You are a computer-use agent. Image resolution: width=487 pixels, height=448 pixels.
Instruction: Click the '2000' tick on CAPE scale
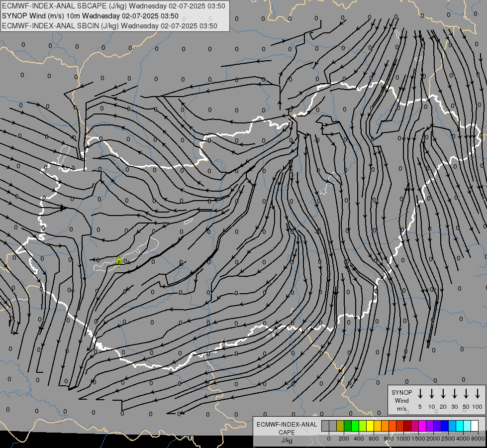(433, 439)
